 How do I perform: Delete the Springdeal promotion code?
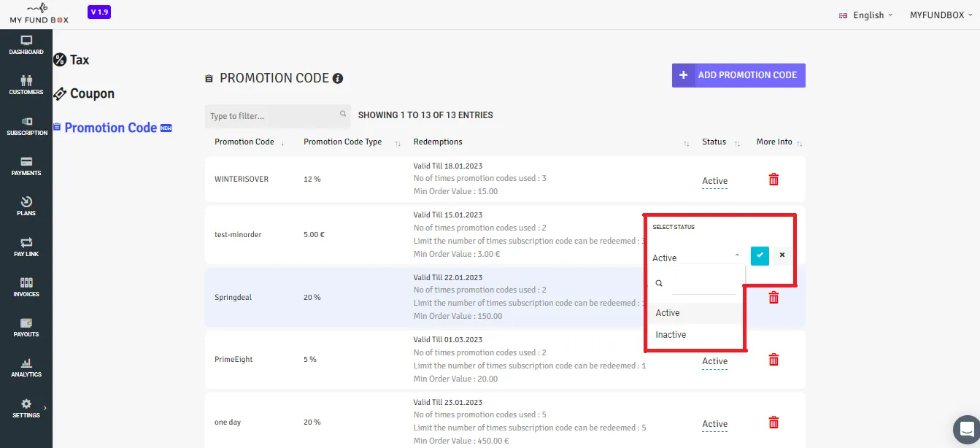774,297
